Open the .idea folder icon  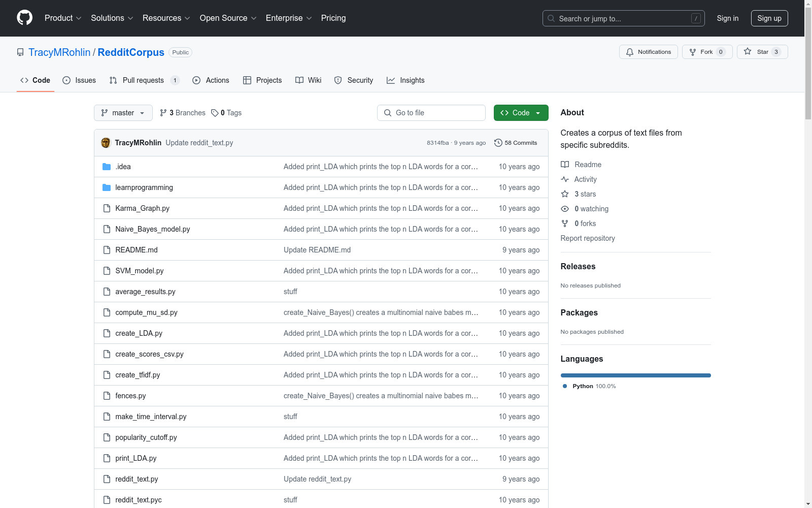(x=107, y=167)
